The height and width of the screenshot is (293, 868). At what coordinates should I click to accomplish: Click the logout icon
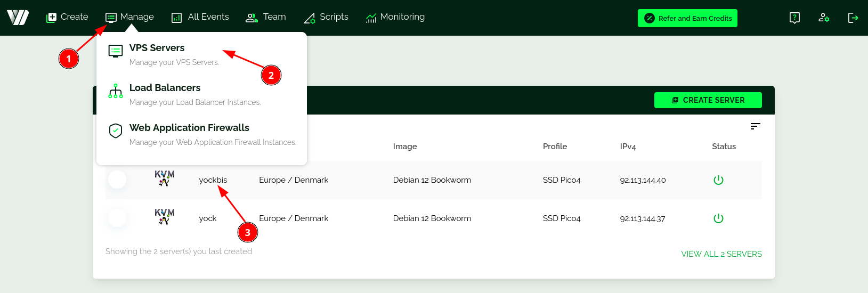pyautogui.click(x=853, y=18)
